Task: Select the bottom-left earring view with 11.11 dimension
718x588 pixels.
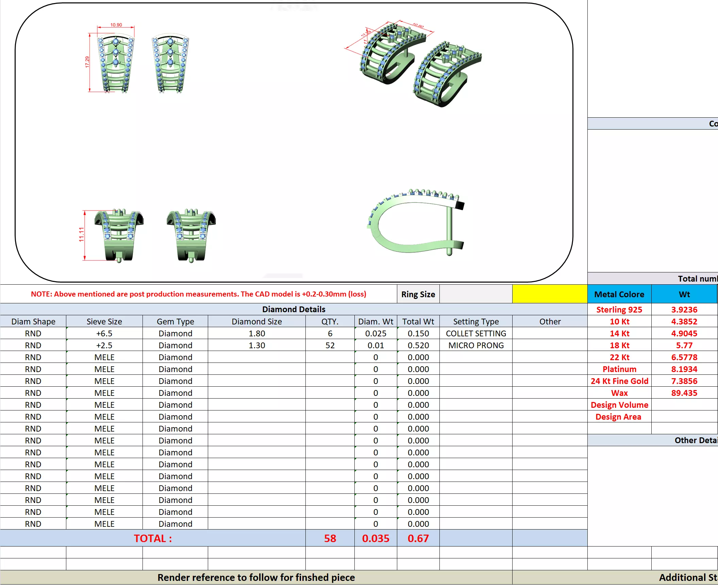Action: point(118,235)
